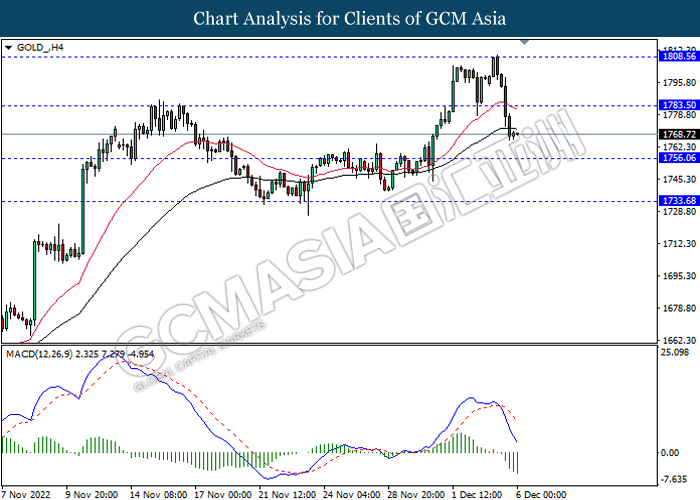This screenshot has height=500, width=700.
Task: Click the 6 Dec 00:00 time label
Action: coord(542,495)
